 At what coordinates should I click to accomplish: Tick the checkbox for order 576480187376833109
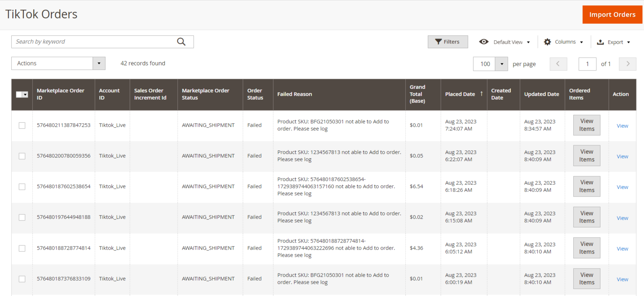(x=22, y=279)
